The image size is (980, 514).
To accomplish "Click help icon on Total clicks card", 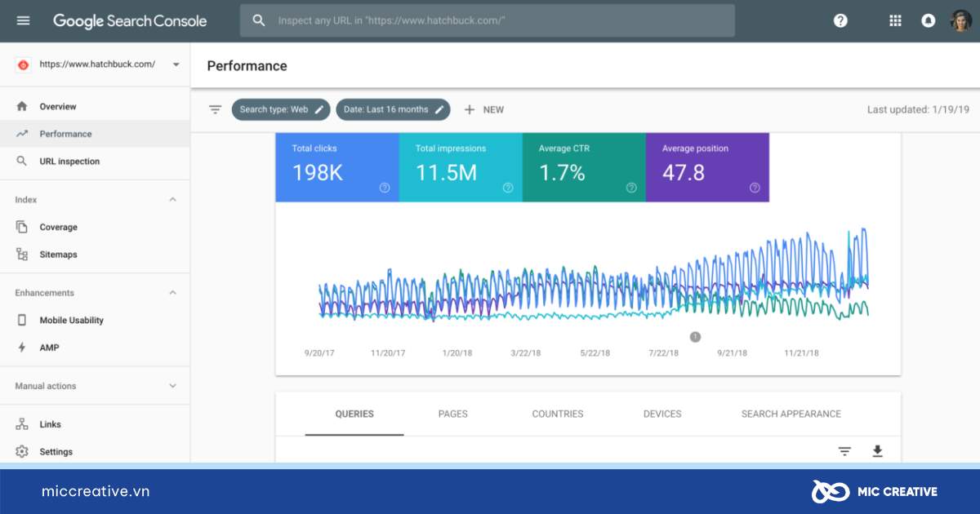I will (385, 188).
